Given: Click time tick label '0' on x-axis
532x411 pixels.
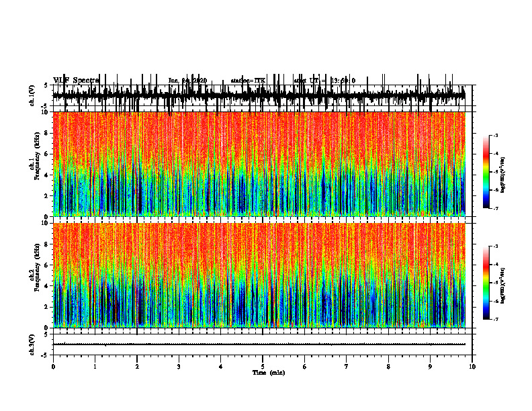Looking at the screenshot, I should (x=53, y=367).
